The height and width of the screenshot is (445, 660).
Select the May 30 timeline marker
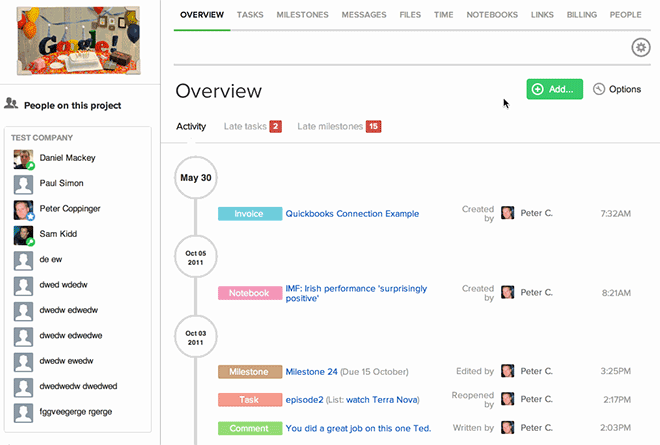pos(195,177)
